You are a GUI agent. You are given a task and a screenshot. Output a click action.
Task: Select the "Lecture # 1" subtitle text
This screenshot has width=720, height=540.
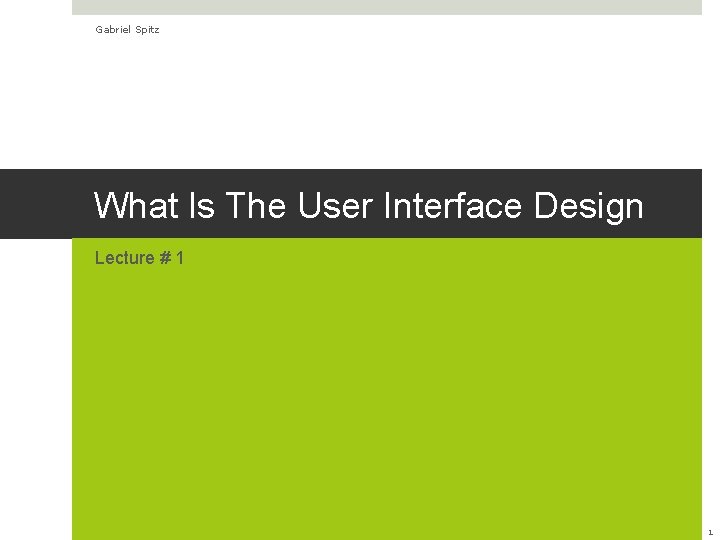139,258
